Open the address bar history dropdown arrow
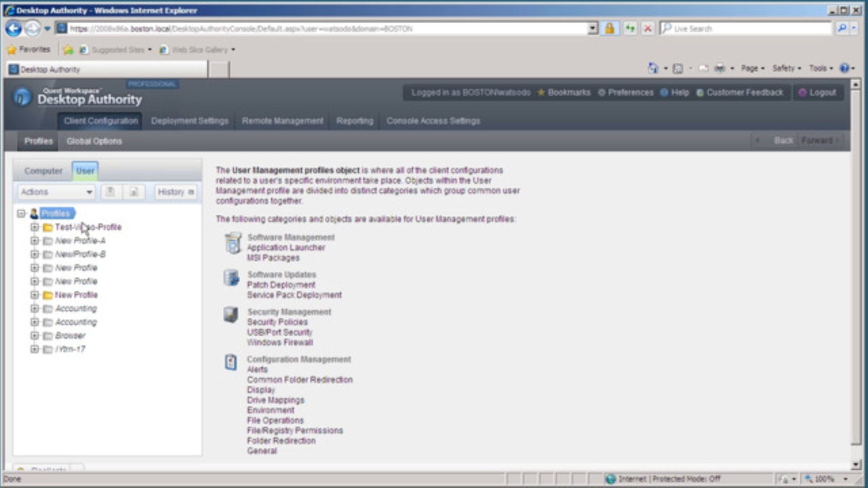 593,28
